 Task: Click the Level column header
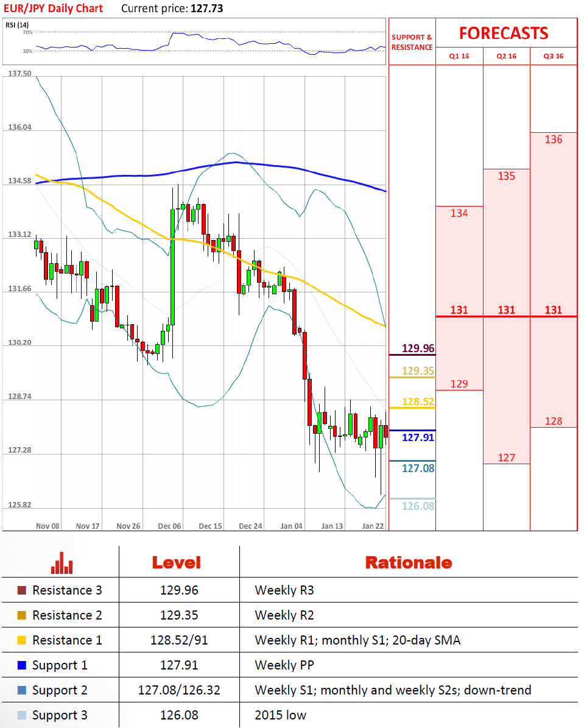[x=177, y=563]
